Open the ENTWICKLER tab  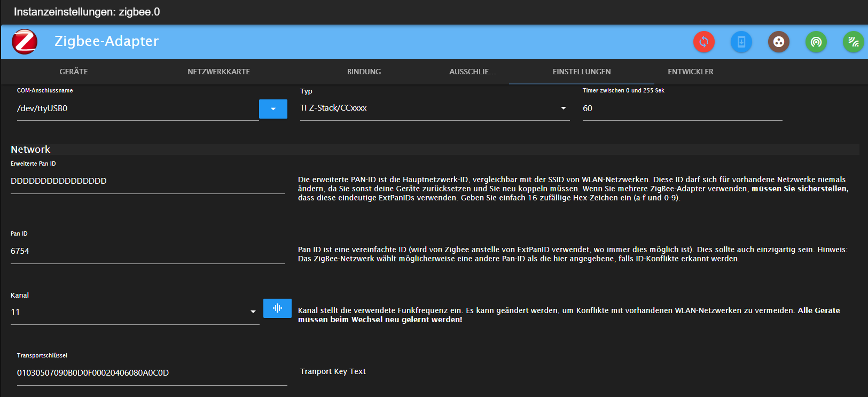click(x=691, y=72)
